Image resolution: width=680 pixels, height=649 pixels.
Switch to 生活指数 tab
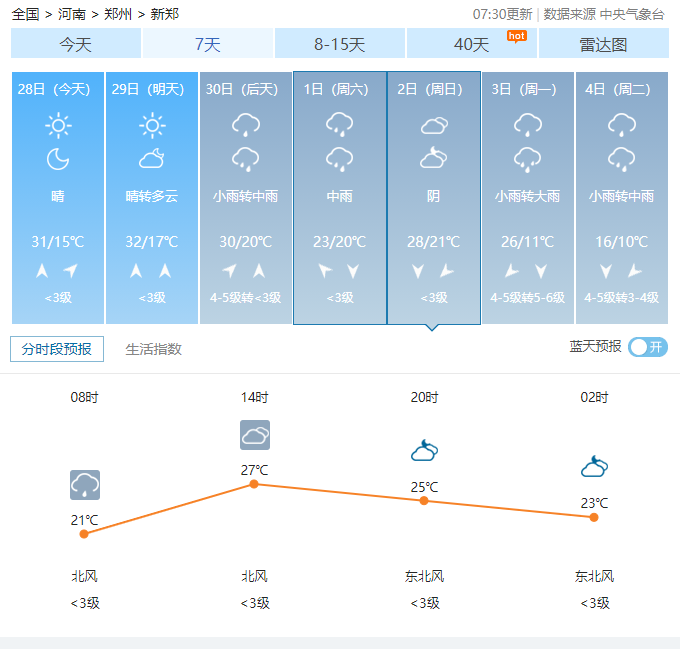[x=154, y=349]
